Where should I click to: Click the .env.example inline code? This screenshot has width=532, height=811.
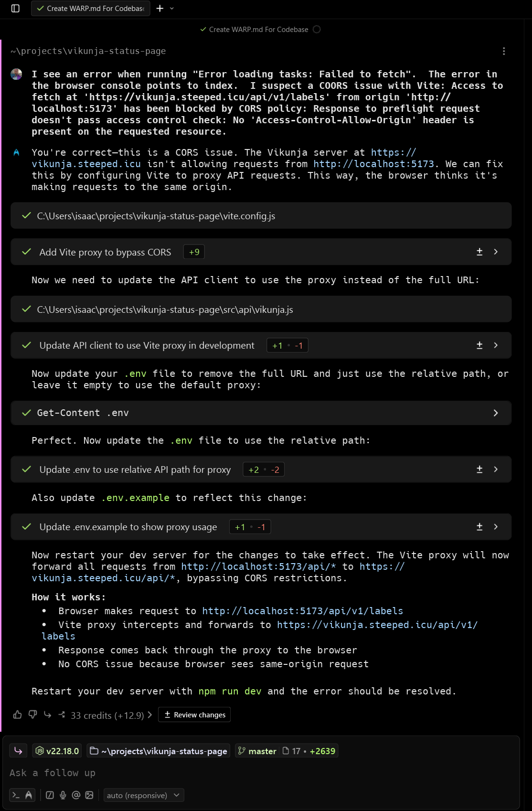135,498
